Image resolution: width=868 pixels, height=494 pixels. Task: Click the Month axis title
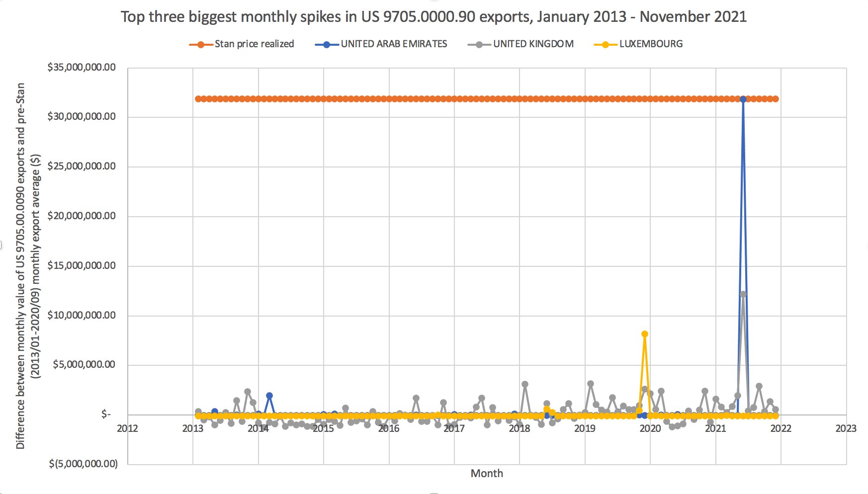pyautogui.click(x=488, y=473)
